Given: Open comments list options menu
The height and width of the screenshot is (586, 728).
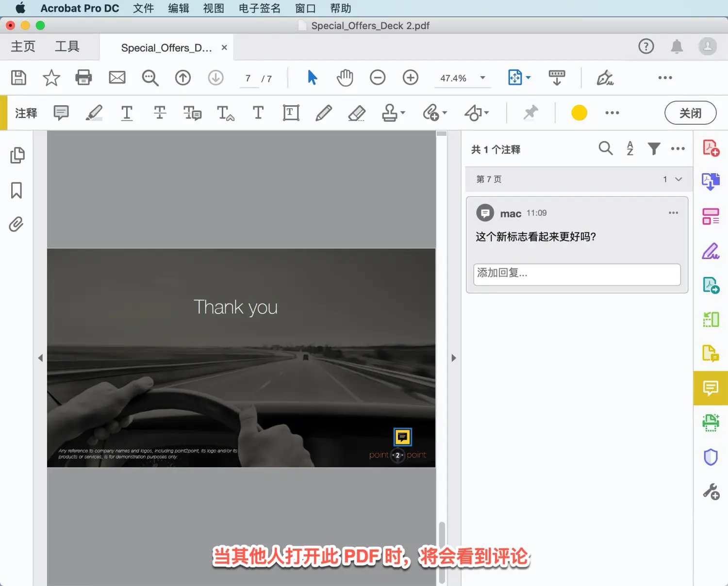Looking at the screenshot, I should [678, 148].
